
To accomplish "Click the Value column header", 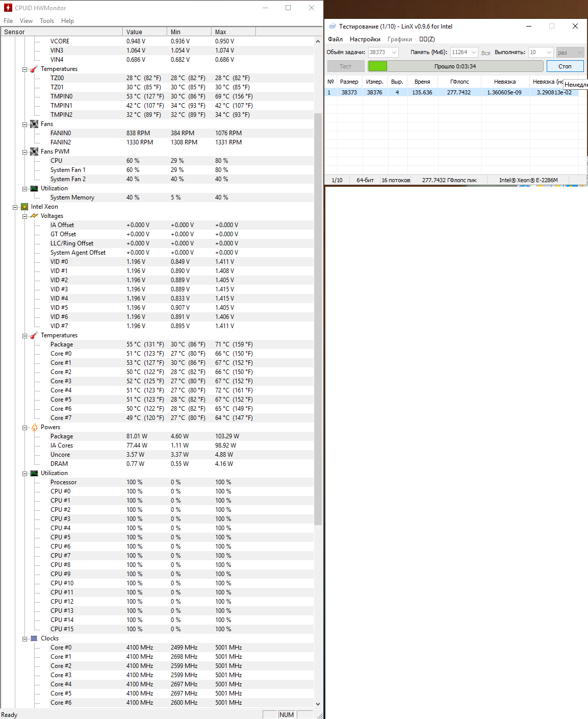I will coord(145,32).
